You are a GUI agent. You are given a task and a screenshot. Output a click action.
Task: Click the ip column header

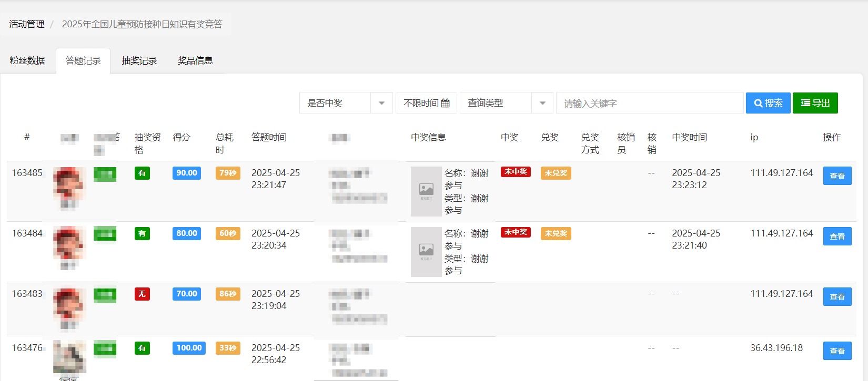754,137
